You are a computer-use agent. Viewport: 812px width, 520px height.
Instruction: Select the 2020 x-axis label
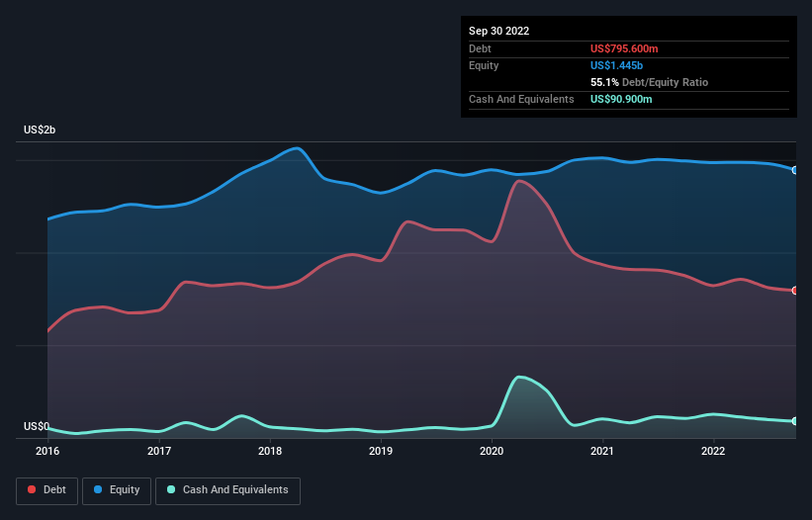point(492,451)
